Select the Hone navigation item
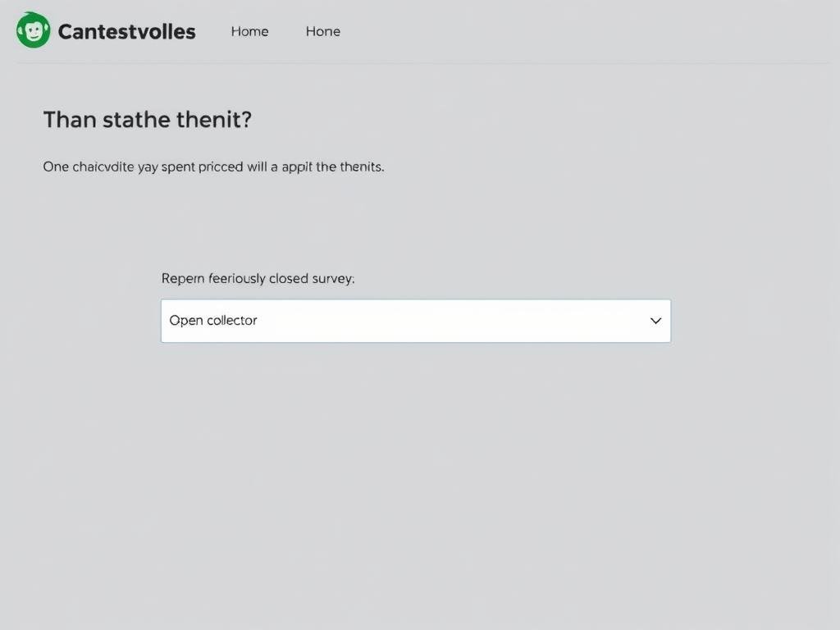 coord(322,31)
